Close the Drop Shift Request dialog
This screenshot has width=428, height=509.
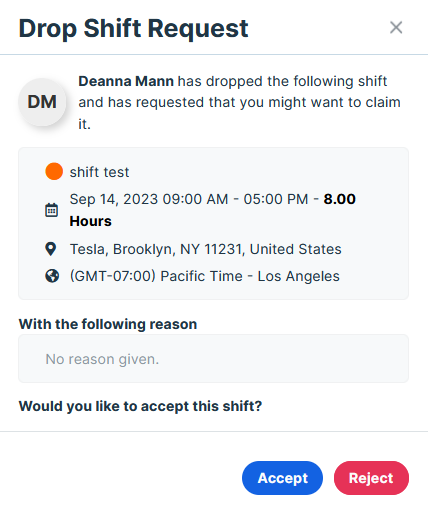pos(396,27)
